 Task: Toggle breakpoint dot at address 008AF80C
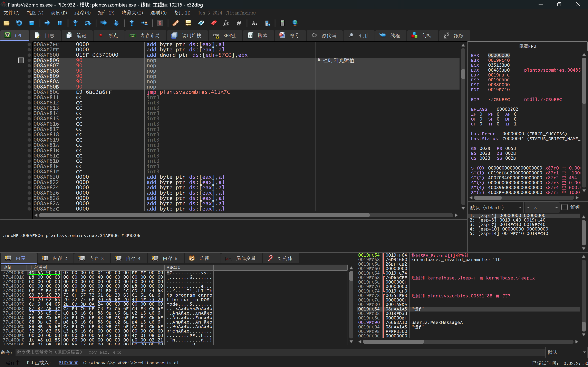pyautogui.click(x=29, y=92)
